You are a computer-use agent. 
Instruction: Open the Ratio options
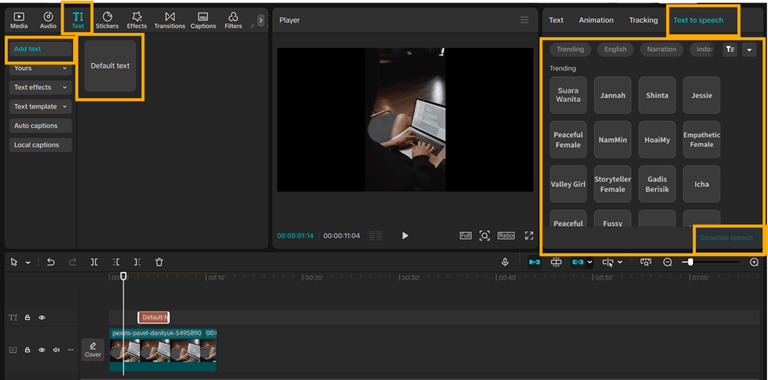pyautogui.click(x=506, y=236)
